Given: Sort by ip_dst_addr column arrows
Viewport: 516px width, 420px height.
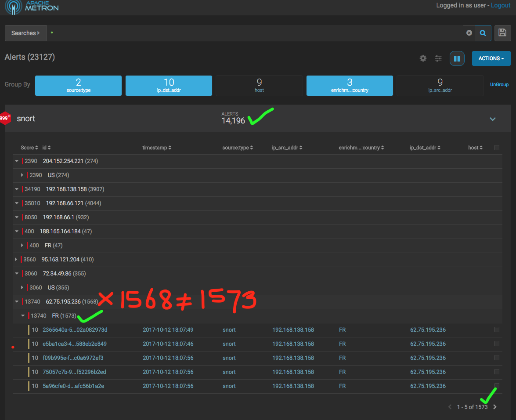Looking at the screenshot, I should pyautogui.click(x=439, y=148).
